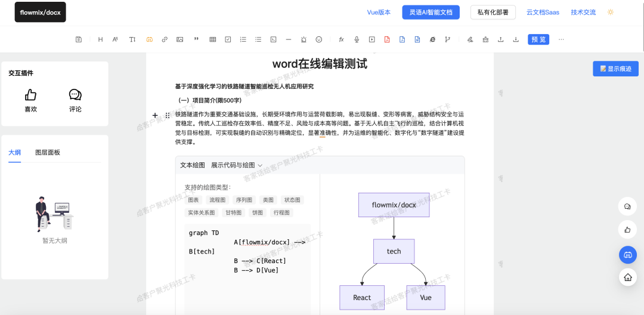Select the 实体关系图 diagram type tag

click(x=202, y=213)
